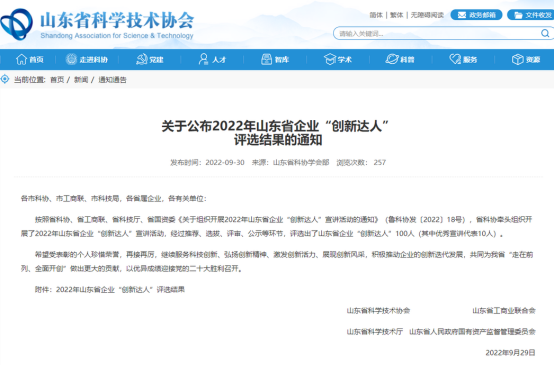The image size is (554, 365).
Task: Switch to 繁体 traditional Chinese
Action: (396, 15)
